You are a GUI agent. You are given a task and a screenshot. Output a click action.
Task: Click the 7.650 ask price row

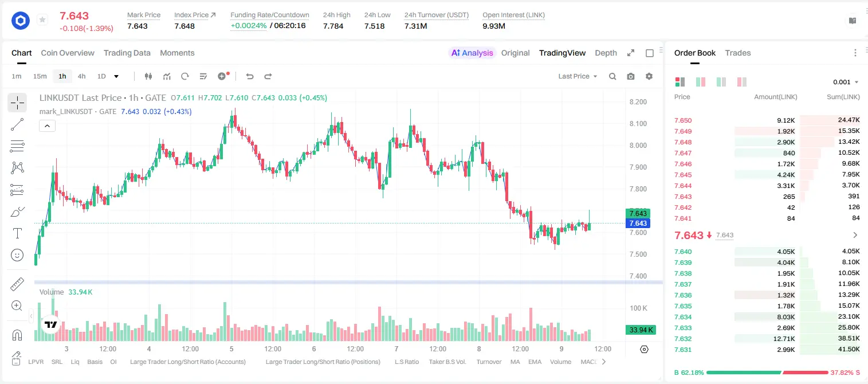tap(767, 120)
